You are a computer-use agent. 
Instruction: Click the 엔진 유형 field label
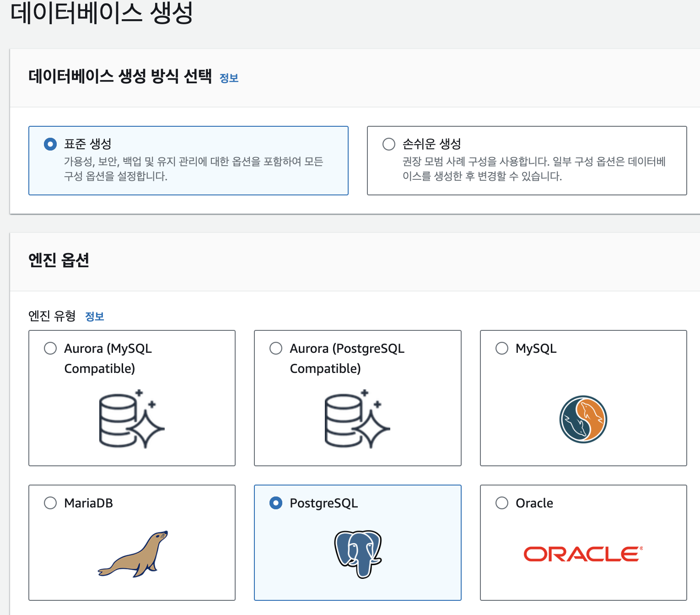(52, 316)
